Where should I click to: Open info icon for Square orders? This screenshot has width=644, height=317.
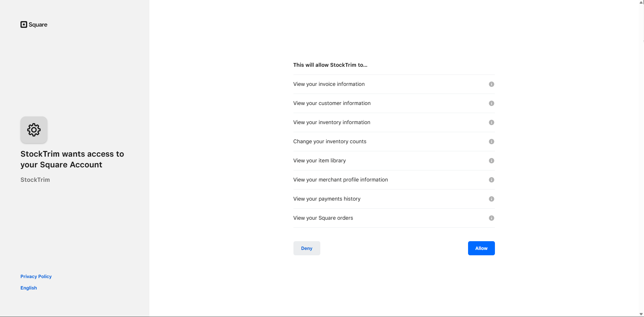491,218
